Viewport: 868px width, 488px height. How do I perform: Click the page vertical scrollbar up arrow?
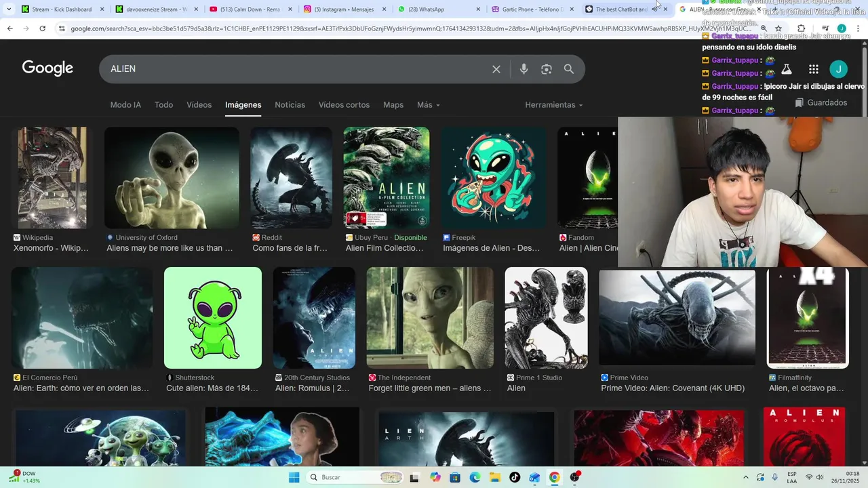coord(864,43)
